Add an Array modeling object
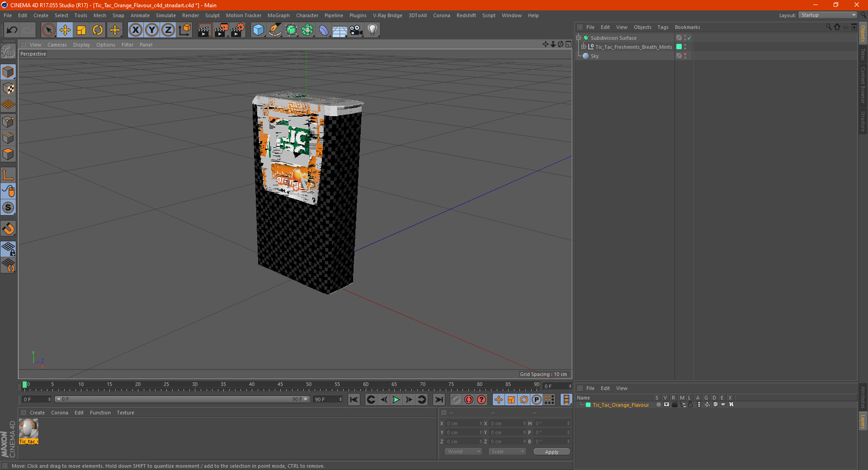Viewport: 868px width, 470px height. 307,30
